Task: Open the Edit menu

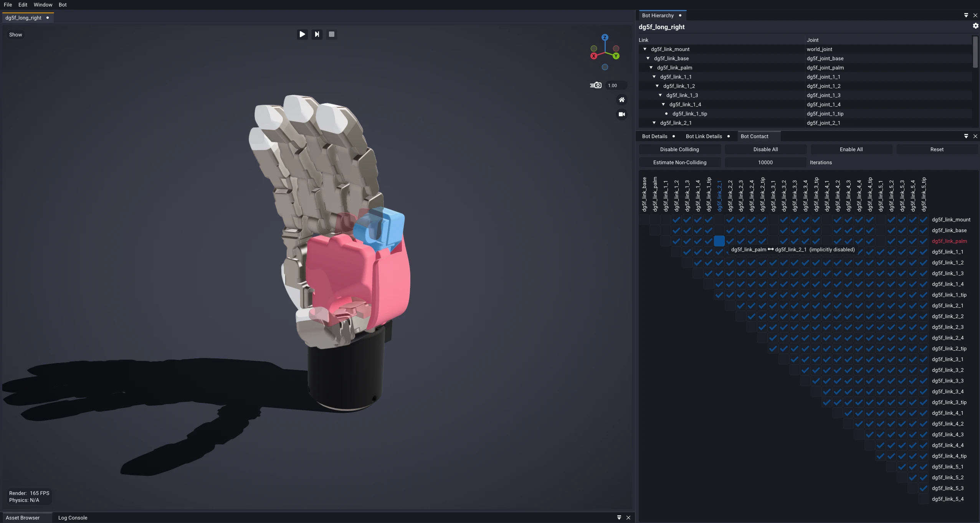Action: [23, 5]
